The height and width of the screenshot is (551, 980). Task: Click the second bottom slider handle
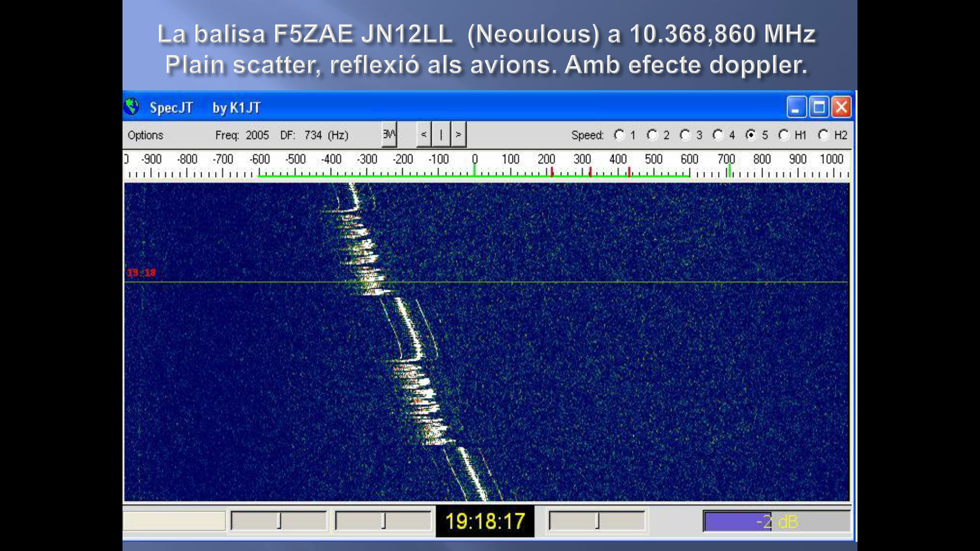point(384,521)
